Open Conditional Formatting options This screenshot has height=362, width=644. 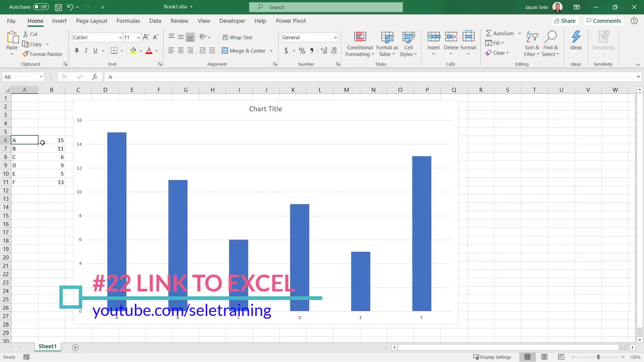point(360,43)
